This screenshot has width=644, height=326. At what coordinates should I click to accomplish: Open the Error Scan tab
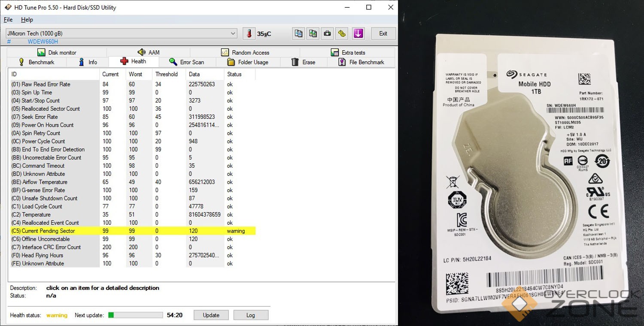pos(187,62)
